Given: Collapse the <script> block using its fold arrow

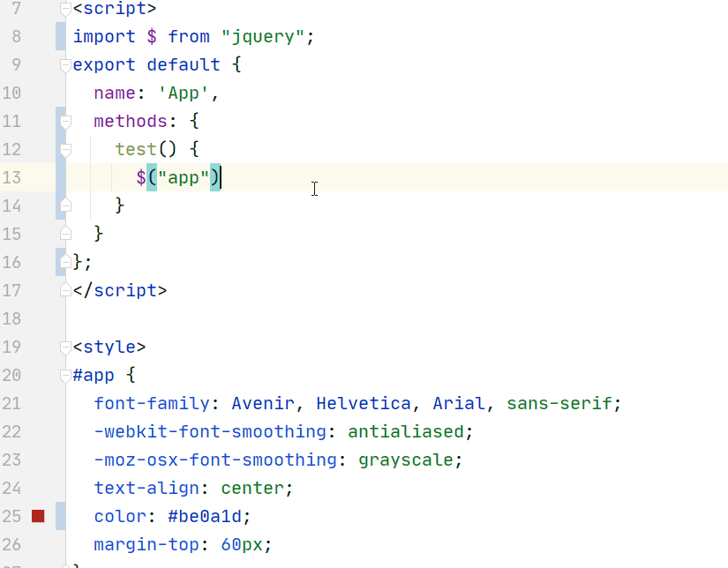Looking at the screenshot, I should pos(64,8).
